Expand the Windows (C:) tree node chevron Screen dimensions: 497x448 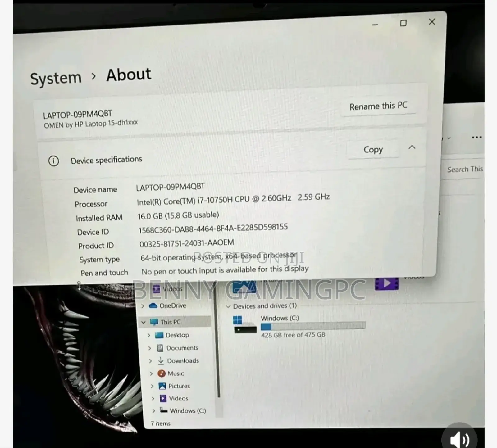tap(153, 411)
